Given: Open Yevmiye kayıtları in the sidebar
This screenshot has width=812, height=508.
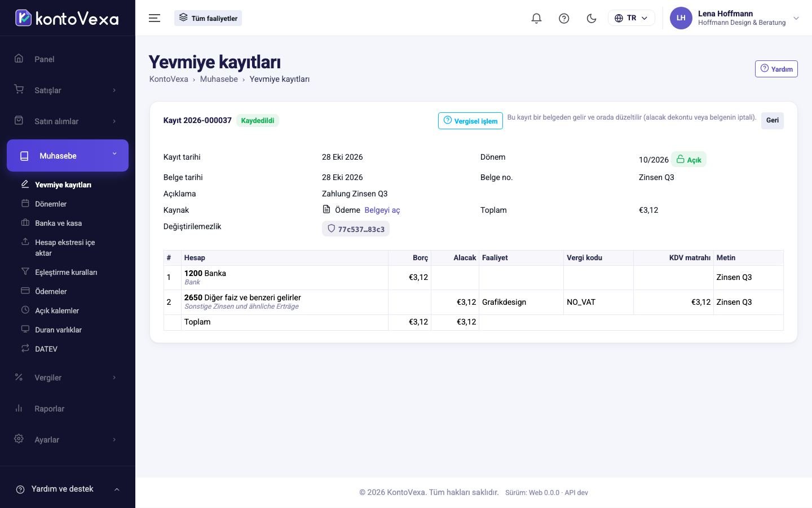Looking at the screenshot, I should [x=63, y=185].
